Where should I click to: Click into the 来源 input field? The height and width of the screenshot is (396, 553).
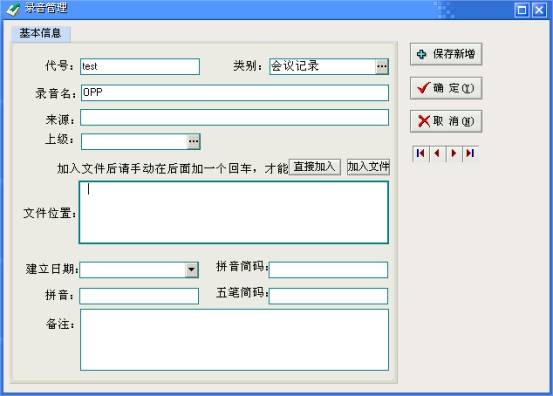click(x=235, y=117)
